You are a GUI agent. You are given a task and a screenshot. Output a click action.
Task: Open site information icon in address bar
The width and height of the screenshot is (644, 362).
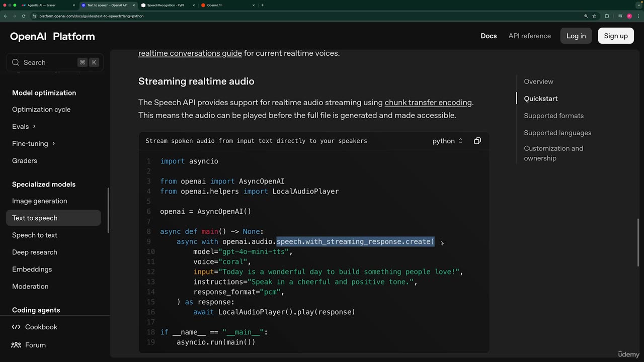coord(34,16)
